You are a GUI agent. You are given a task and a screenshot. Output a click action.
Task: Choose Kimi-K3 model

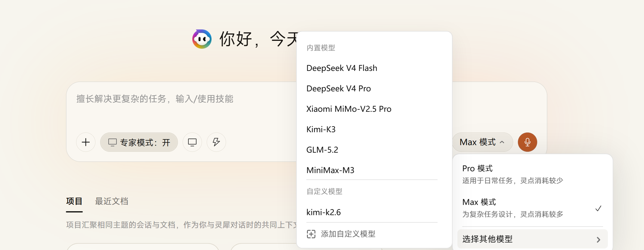point(321,130)
